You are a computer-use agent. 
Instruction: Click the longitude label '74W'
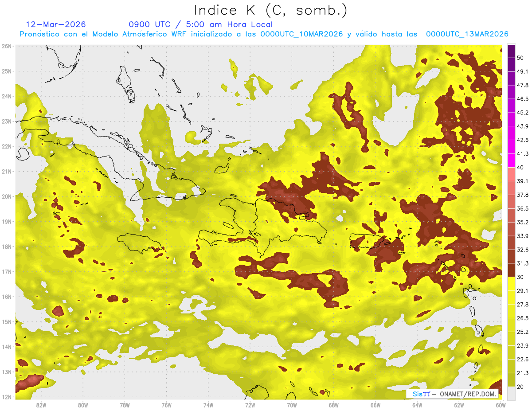tap(208, 405)
